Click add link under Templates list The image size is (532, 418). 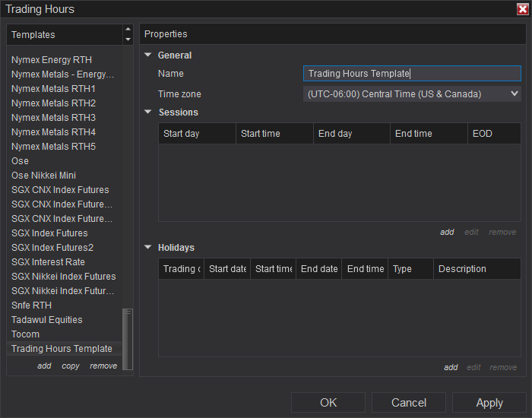(44, 366)
